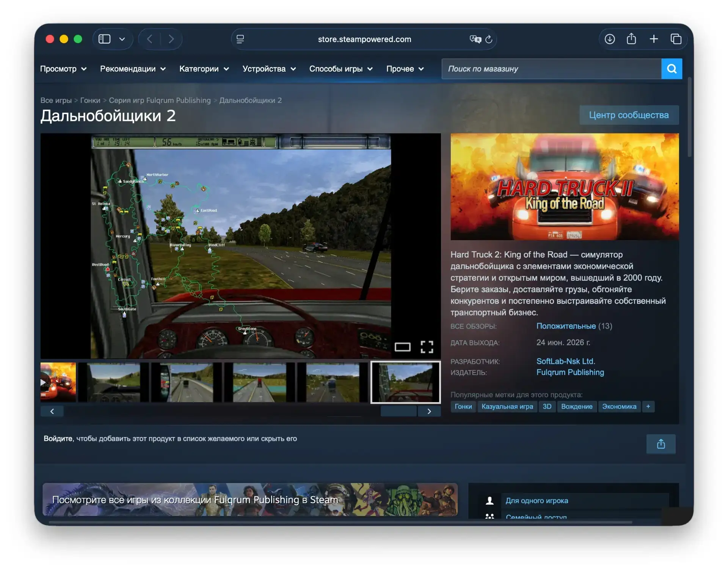Open a new tab with plus icon

point(654,39)
